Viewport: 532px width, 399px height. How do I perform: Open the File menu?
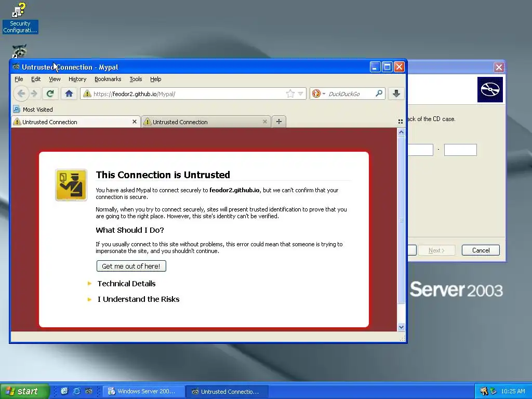(19, 79)
